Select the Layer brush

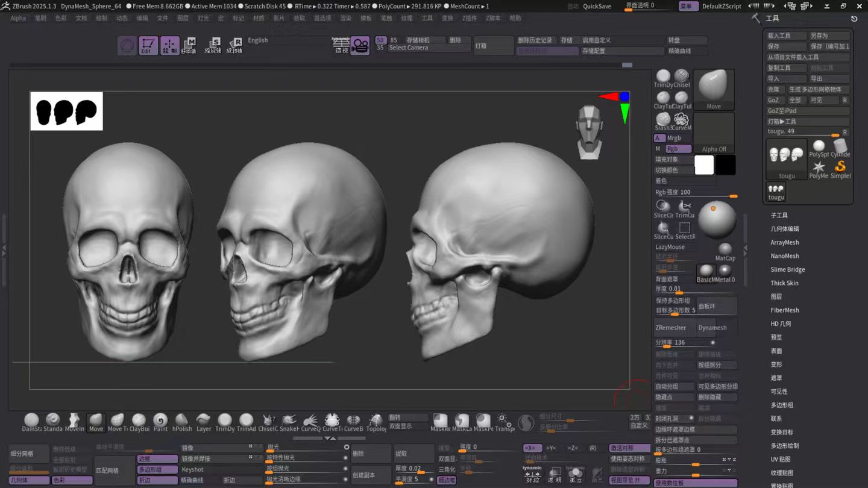pos(204,422)
